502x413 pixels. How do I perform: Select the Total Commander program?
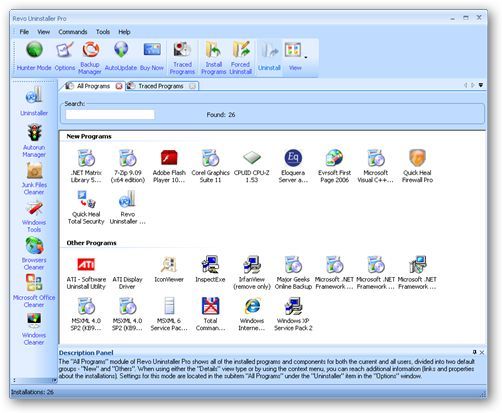point(210,314)
